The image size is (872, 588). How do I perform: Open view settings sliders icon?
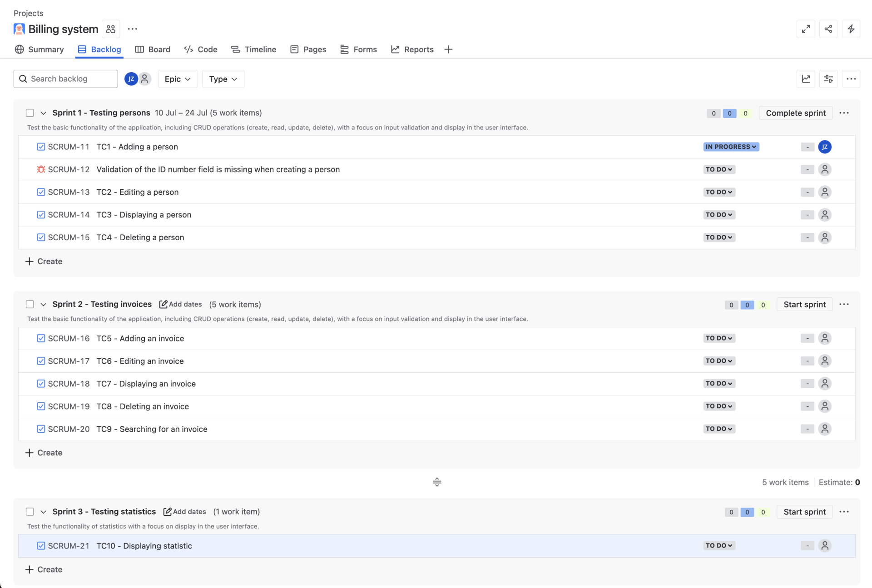click(x=828, y=79)
